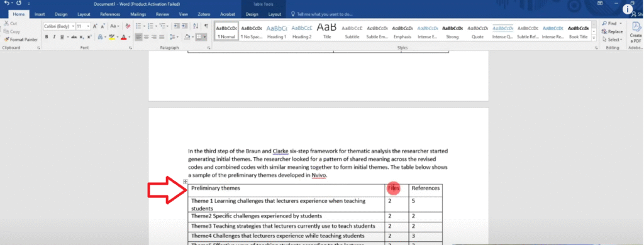Activate the Format Painter
Screen dimensions: 644x245
click(x=21, y=40)
